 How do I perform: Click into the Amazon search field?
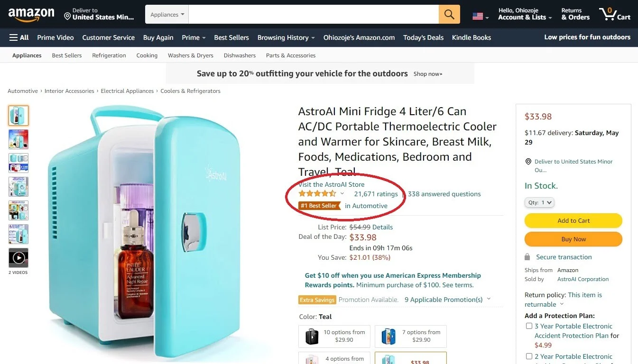tap(313, 15)
